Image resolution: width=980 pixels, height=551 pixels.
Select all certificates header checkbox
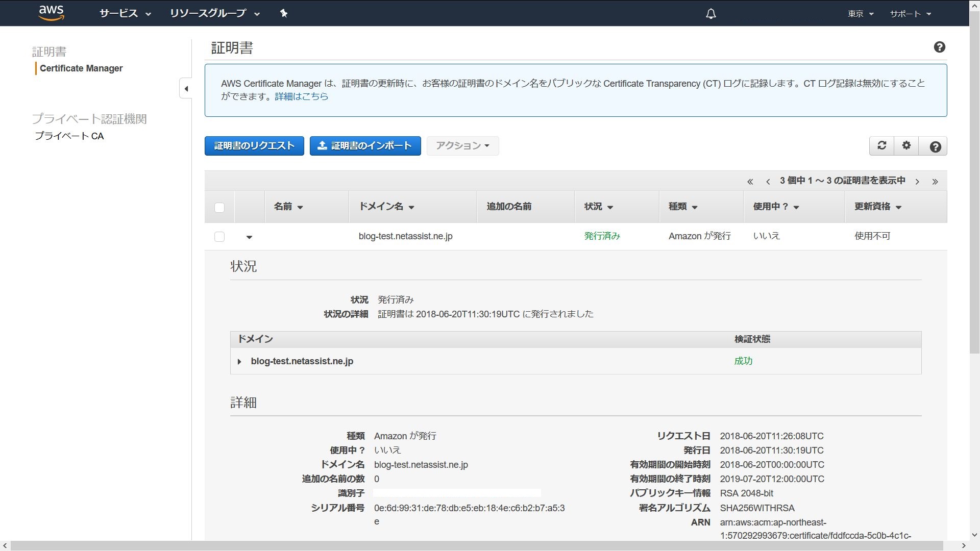pyautogui.click(x=219, y=208)
